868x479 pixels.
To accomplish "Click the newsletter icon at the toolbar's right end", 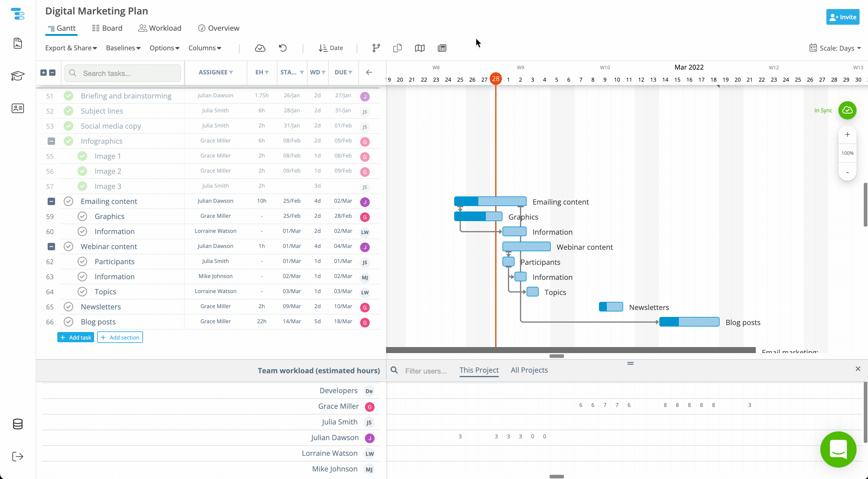I will [x=442, y=48].
